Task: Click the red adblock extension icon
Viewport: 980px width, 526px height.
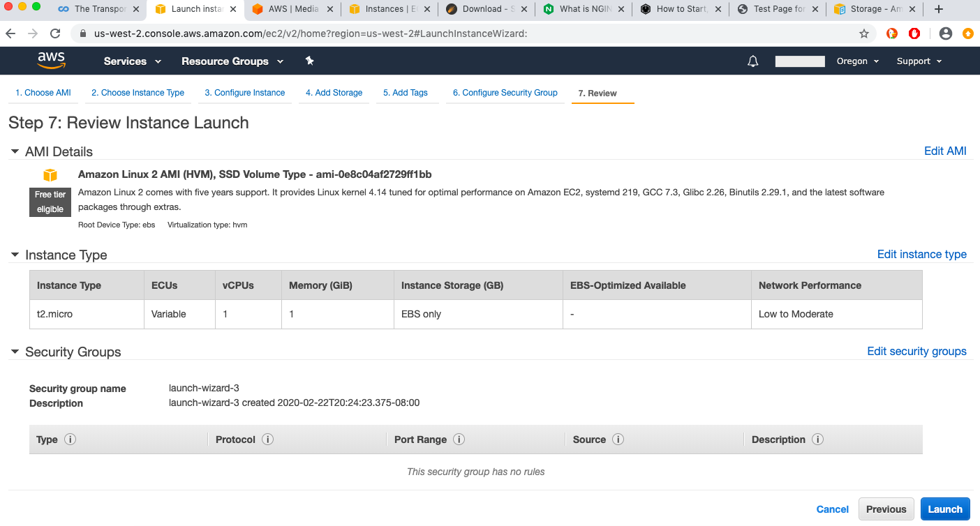Action: pyautogui.click(x=914, y=33)
